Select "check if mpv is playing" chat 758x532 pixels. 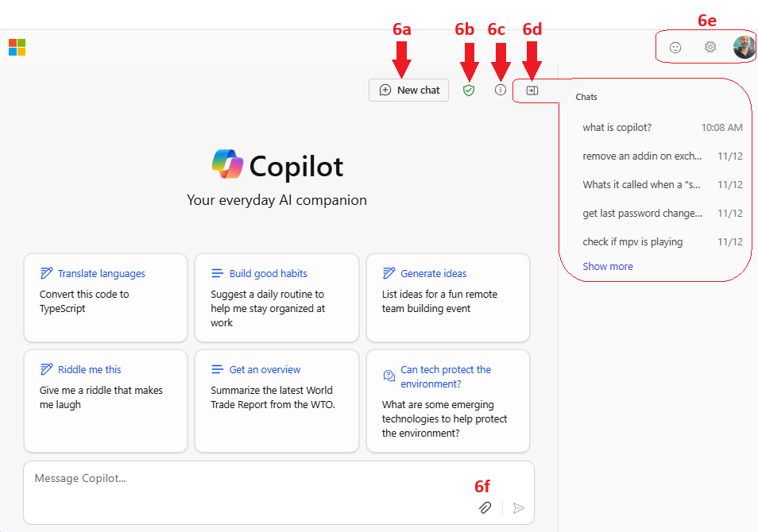[663, 241]
